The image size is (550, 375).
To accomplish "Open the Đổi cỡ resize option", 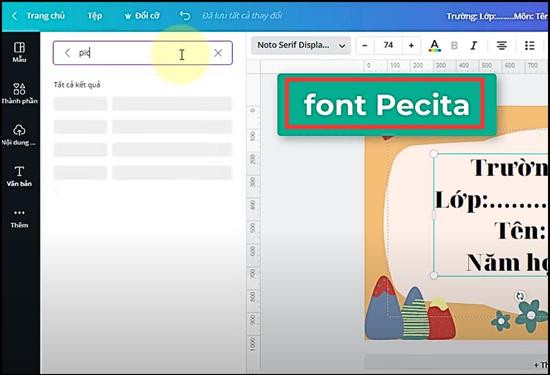I will pos(142,16).
